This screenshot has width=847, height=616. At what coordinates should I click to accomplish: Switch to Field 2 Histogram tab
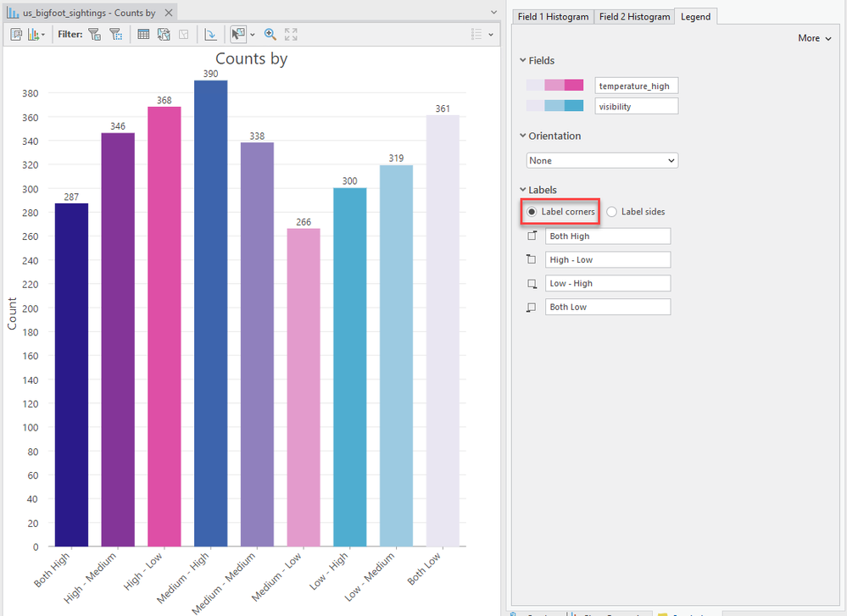[635, 17]
